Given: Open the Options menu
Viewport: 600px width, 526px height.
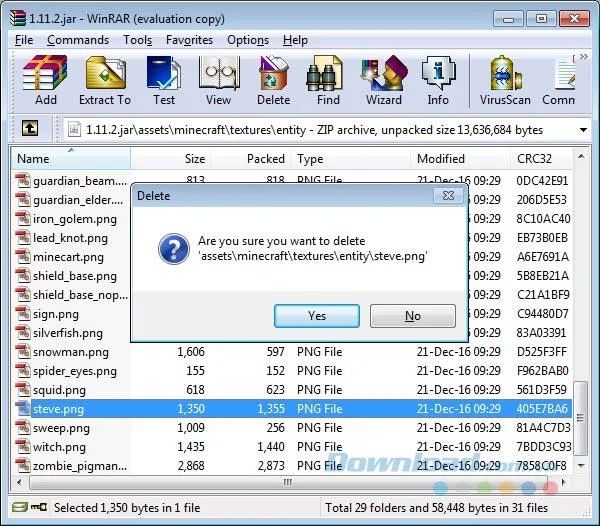Looking at the screenshot, I should tap(248, 40).
